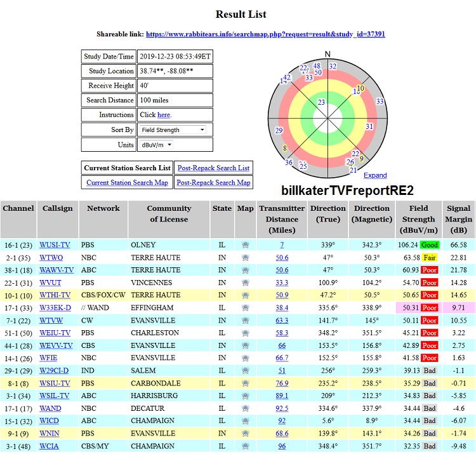
Task: Open the Sort By dropdown
Action: (x=173, y=130)
